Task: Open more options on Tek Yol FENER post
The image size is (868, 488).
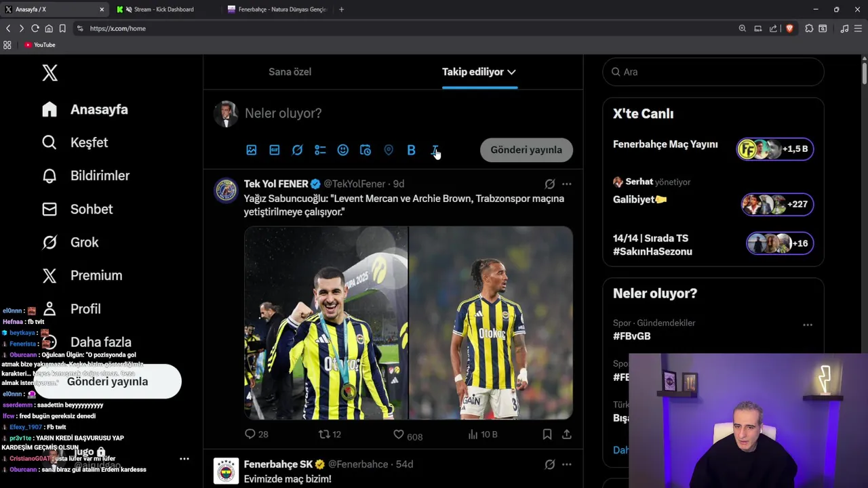Action: 567,184
